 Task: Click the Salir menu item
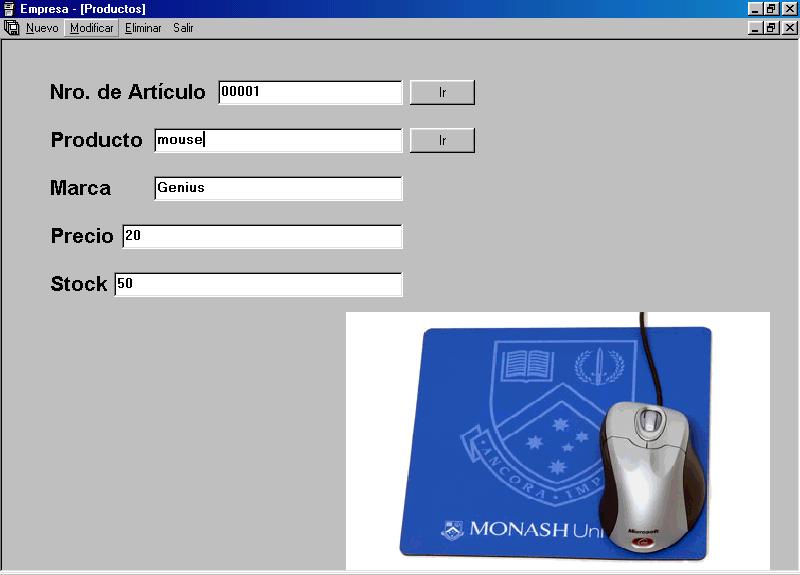[183, 28]
